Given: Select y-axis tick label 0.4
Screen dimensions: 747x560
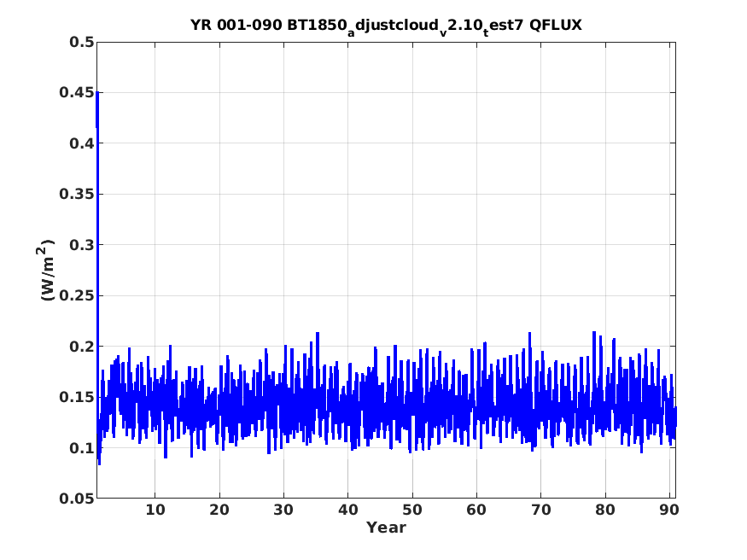Looking at the screenshot, I should [82, 143].
